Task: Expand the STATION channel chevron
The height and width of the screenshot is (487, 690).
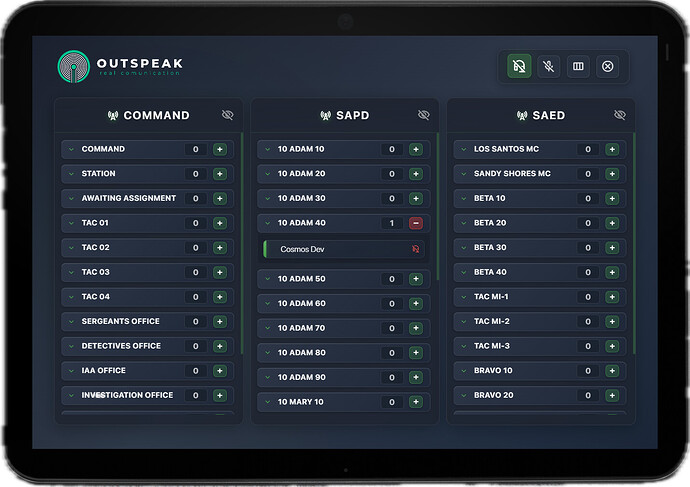Action: (71, 174)
